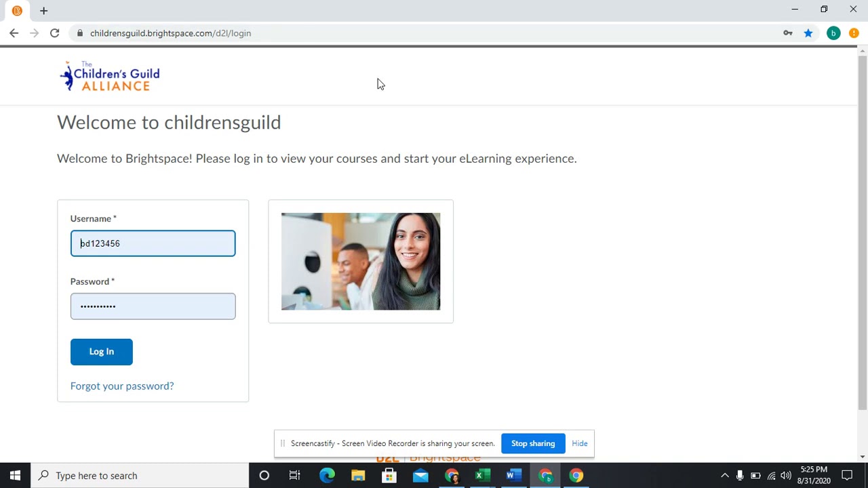Open the Windows Start menu
The image size is (868, 488).
[15, 476]
